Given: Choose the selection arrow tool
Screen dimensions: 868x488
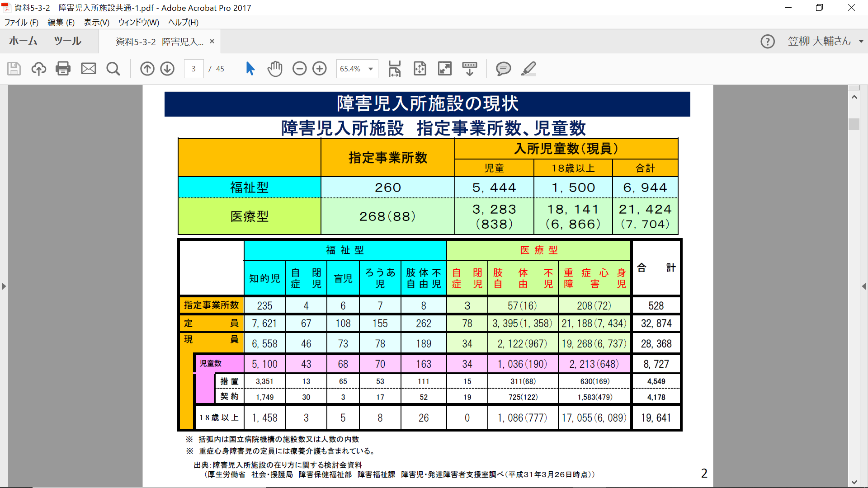Looking at the screenshot, I should pyautogui.click(x=250, y=69).
